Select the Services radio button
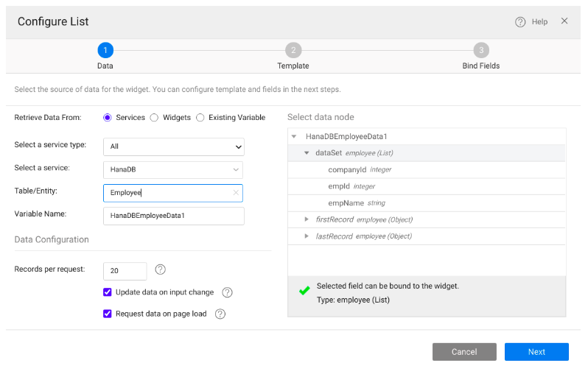 point(108,118)
